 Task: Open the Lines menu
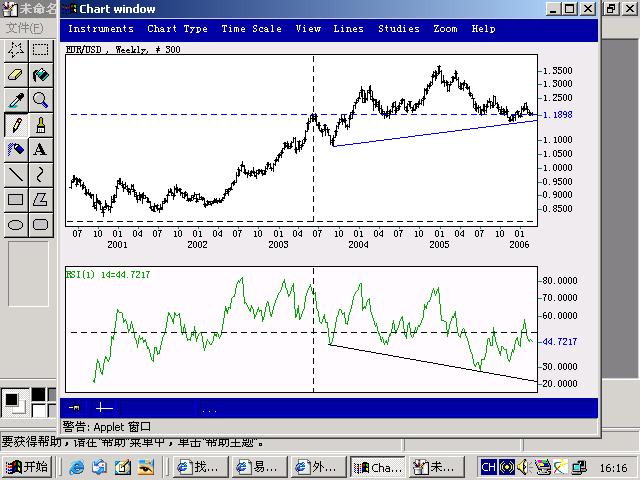[348, 29]
